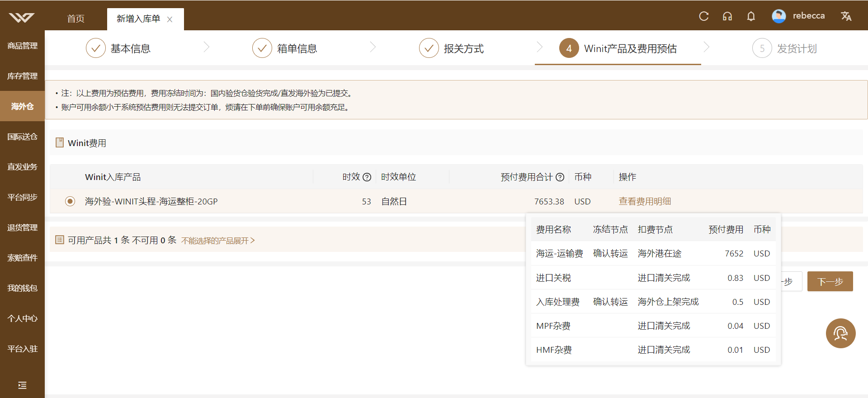The image size is (868, 398).
Task: Select the 海外验-WINIT头程-海运整柜-20GP radio button
Action: (x=70, y=201)
